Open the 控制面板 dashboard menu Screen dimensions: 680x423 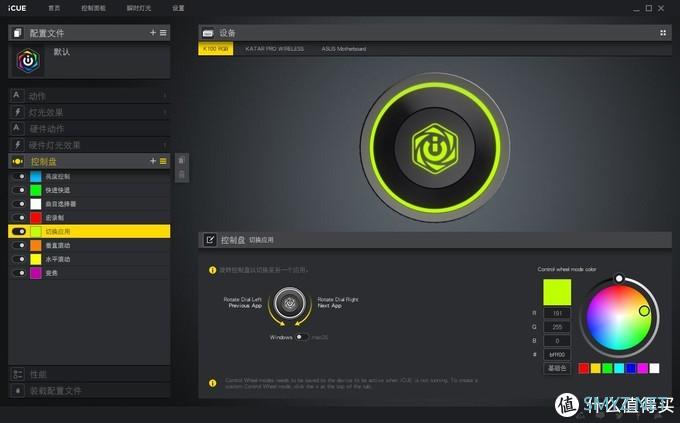point(93,8)
